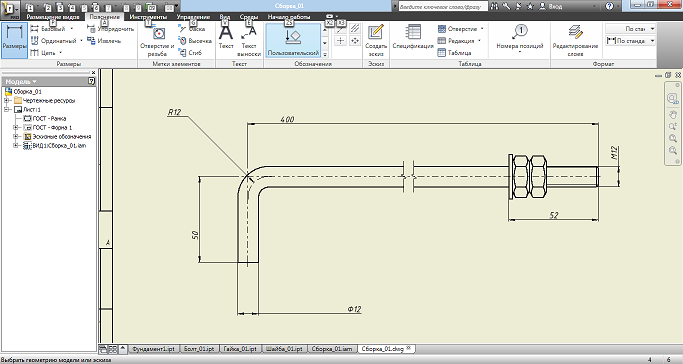The height and width of the screenshot is (364, 683).
Task: Click the help question mark in title bar
Action: point(609,6)
